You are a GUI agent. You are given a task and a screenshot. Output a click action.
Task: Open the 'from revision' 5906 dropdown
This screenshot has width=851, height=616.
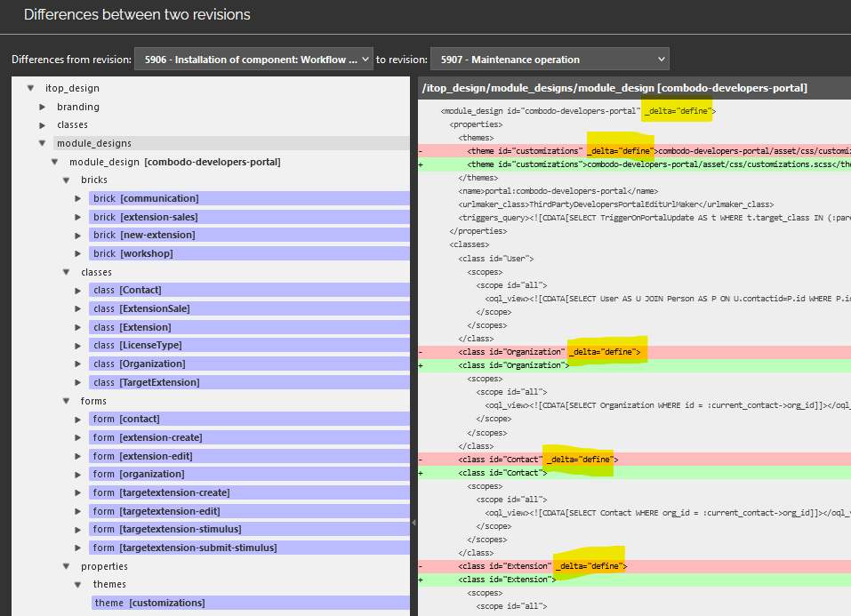coord(253,60)
